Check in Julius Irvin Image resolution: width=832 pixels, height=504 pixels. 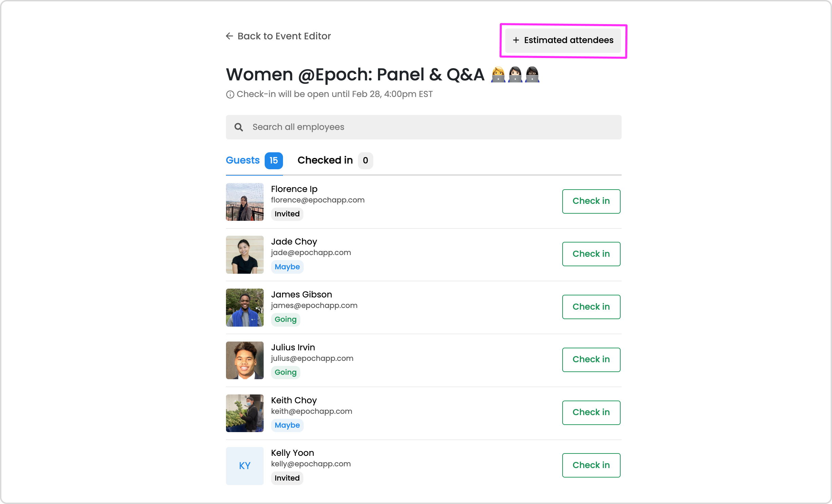pos(591,360)
